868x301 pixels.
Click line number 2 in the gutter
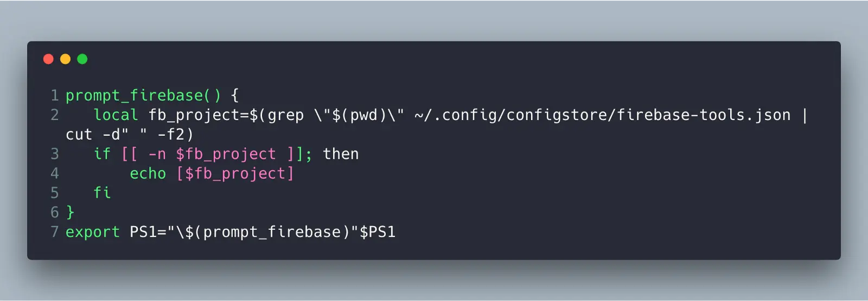[x=55, y=115]
